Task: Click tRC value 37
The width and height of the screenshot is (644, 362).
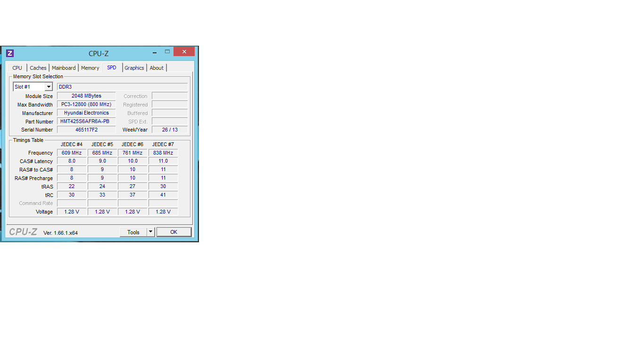Action: (x=132, y=195)
